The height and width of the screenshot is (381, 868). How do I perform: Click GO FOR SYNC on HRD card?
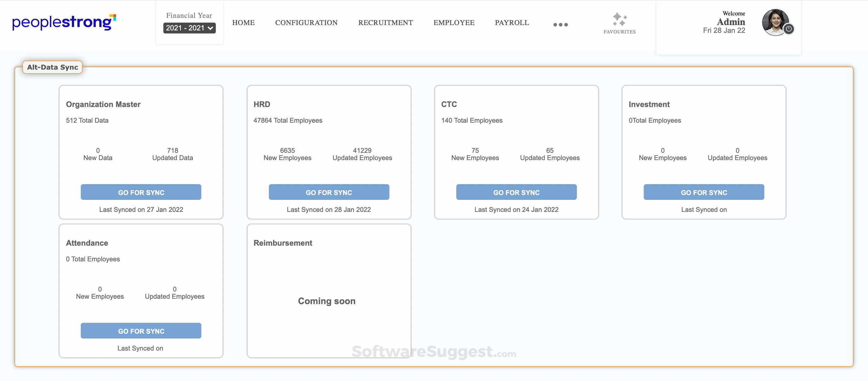tap(329, 192)
